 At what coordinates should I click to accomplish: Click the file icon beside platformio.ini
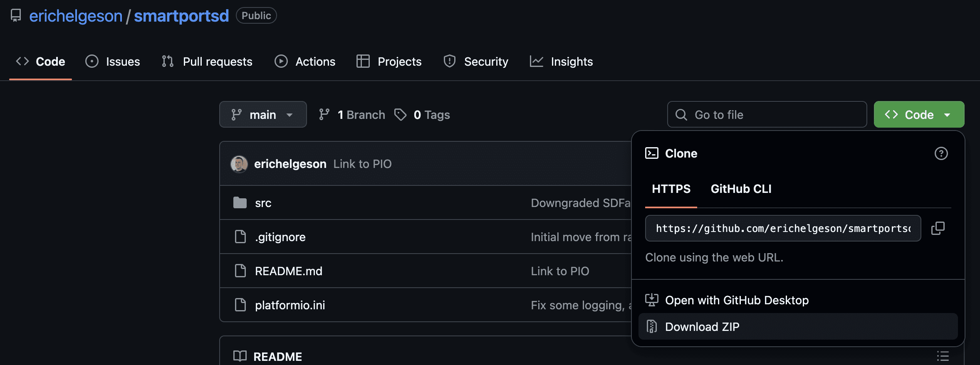click(240, 305)
